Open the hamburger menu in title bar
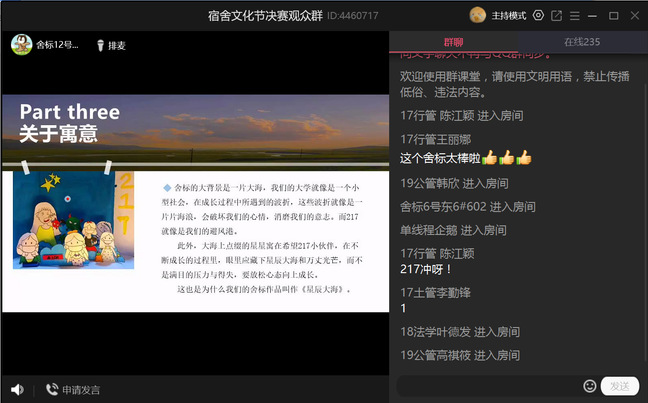 [x=574, y=15]
